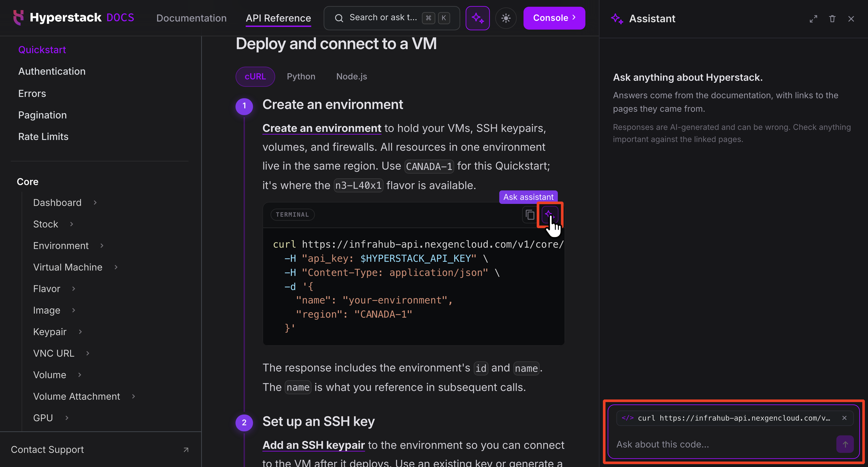Open the VNC URL sidebar item
Viewport: 868px width, 467px height.
[x=54, y=353]
